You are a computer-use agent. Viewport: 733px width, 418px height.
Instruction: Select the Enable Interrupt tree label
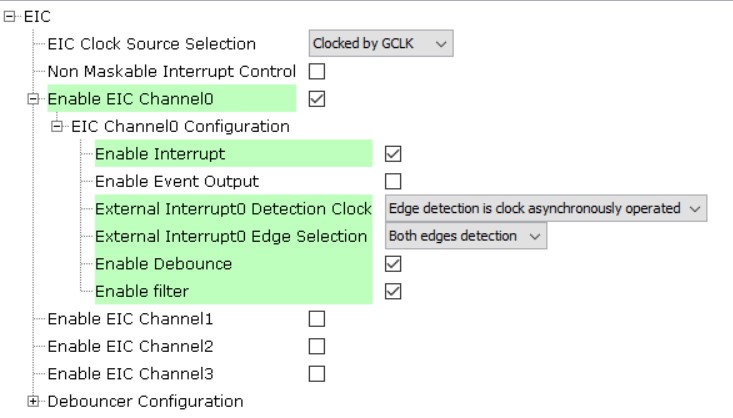pyautogui.click(x=160, y=154)
